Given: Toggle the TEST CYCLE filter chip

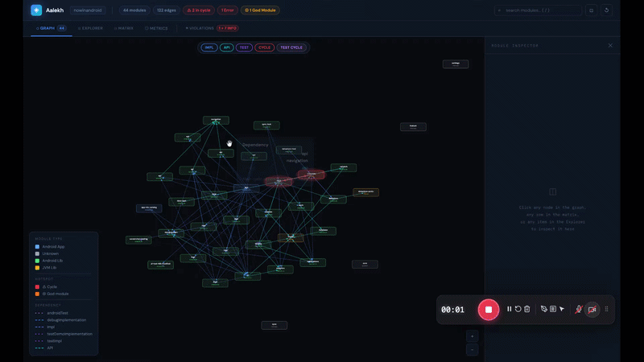Looking at the screenshot, I should (x=291, y=47).
